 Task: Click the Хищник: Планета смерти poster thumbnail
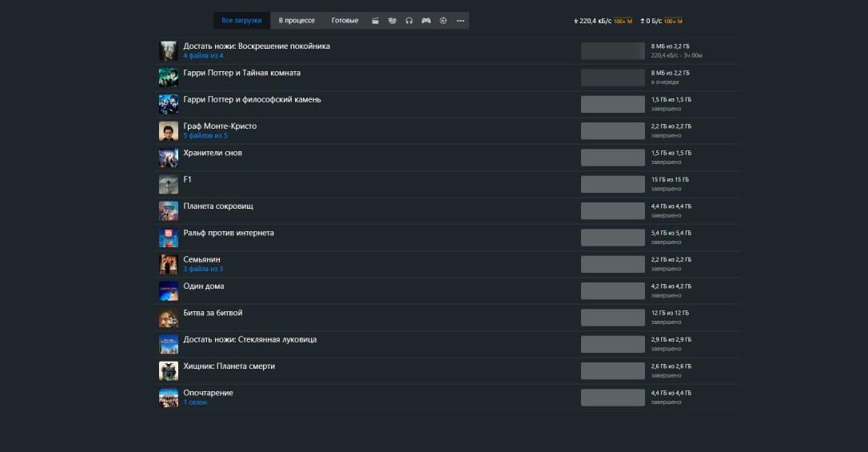[169, 371]
